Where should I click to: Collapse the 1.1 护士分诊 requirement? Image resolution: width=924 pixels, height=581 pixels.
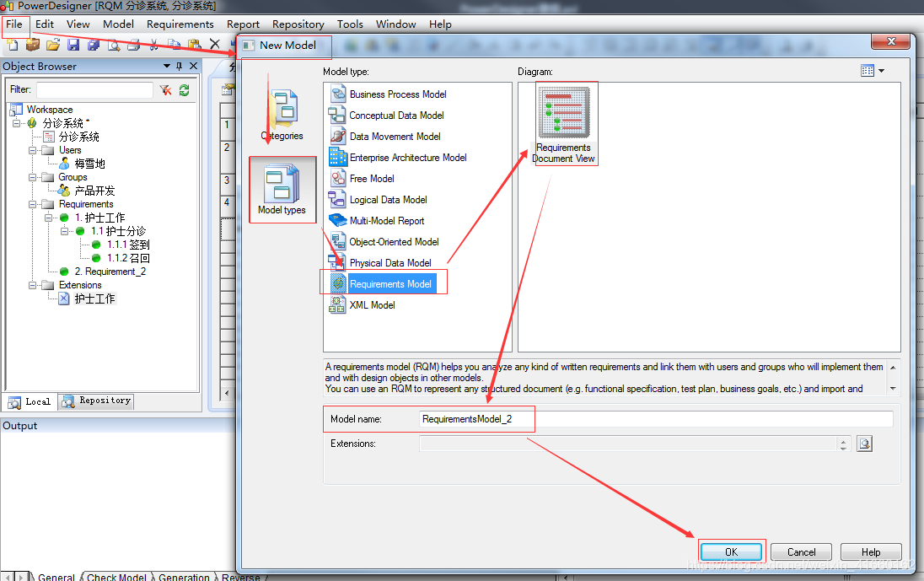pos(65,231)
